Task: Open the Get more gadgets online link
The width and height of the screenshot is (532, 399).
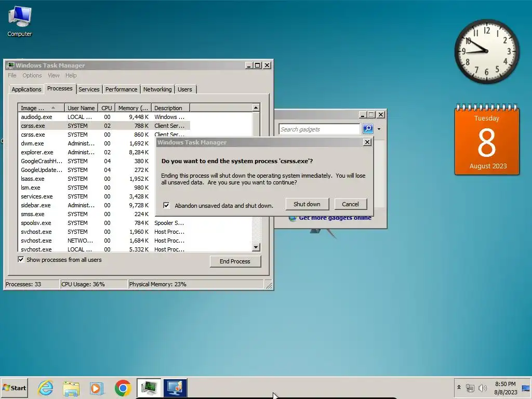Action: (x=335, y=218)
